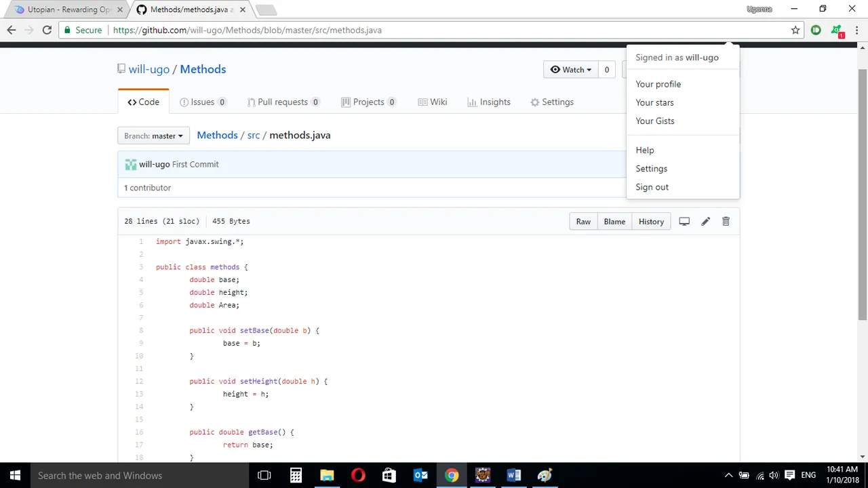
Task: Open the volume control in system tray
Action: pyautogui.click(x=774, y=475)
